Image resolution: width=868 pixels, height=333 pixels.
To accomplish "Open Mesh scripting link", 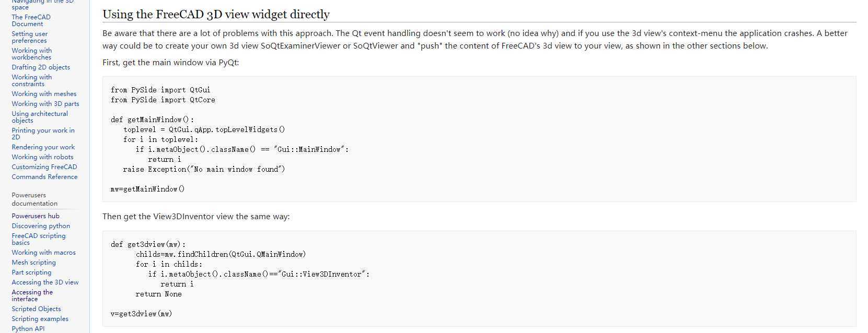I will tap(33, 263).
